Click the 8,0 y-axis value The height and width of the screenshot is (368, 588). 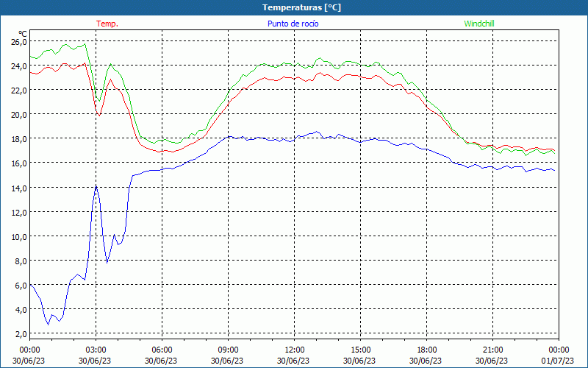tap(21, 261)
